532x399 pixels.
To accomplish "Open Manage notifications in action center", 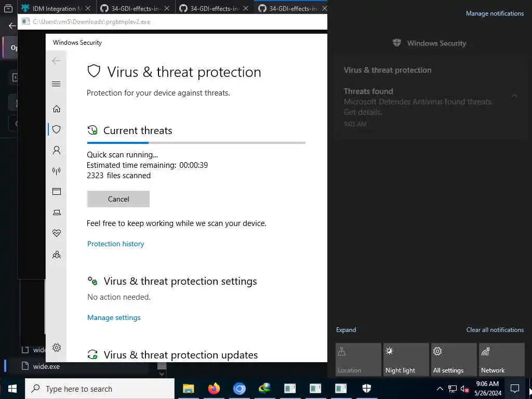I will (495, 14).
